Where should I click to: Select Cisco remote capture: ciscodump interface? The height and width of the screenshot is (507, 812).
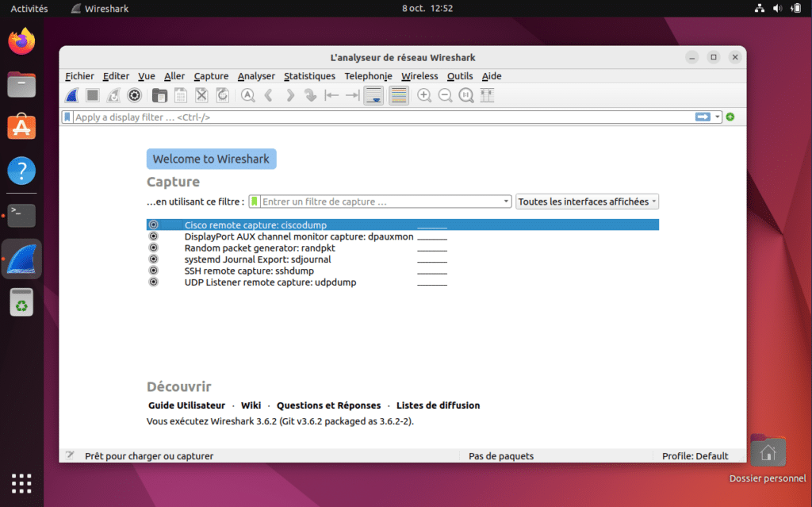tap(402, 225)
